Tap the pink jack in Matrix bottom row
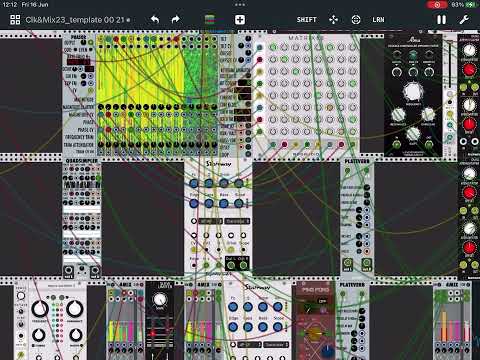The width and height of the screenshot is (480, 360). 284,144
